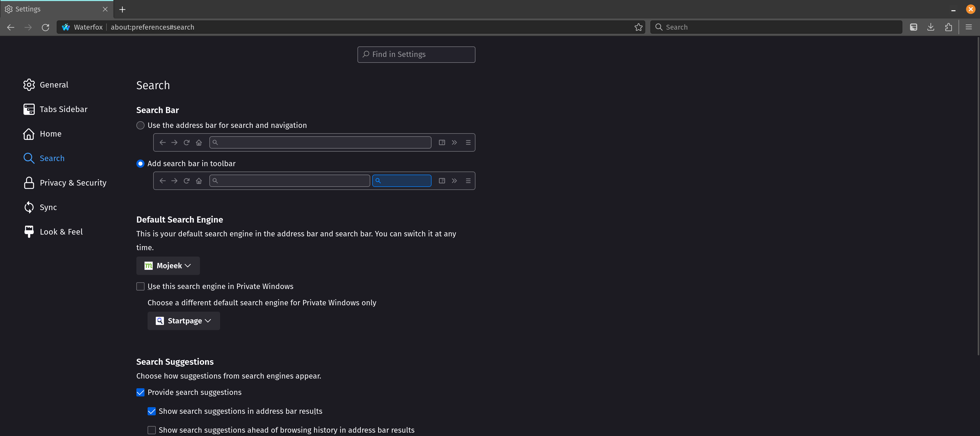
Task: Close the window with the orange X
Action: pos(971,9)
